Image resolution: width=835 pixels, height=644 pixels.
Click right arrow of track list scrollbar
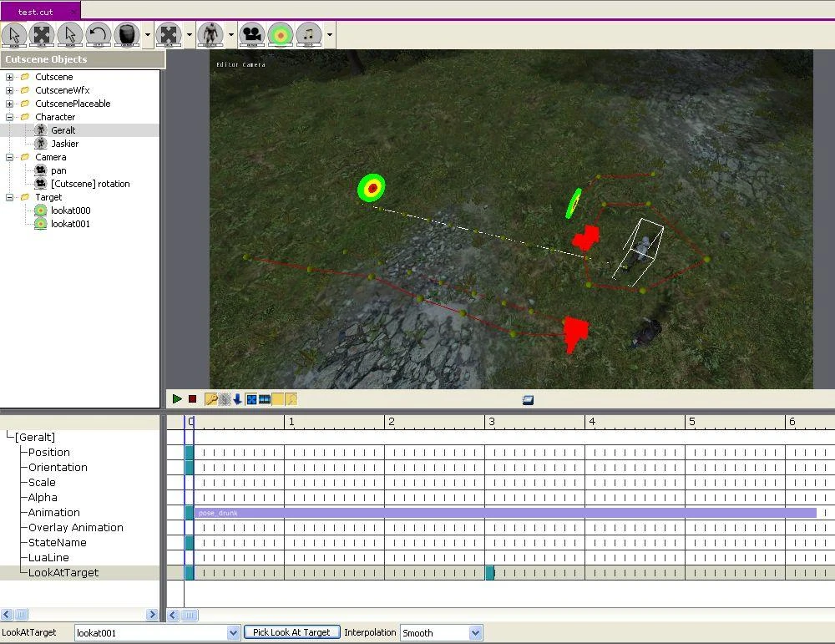152,615
